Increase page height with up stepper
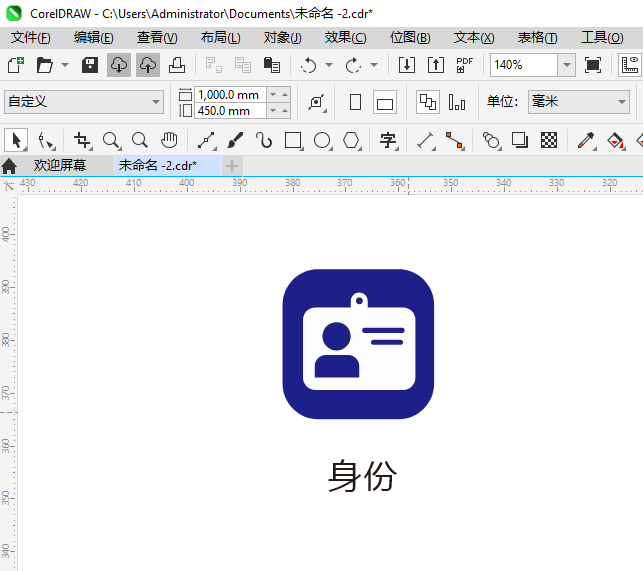Viewport: 643px width, 571px height. point(285,111)
